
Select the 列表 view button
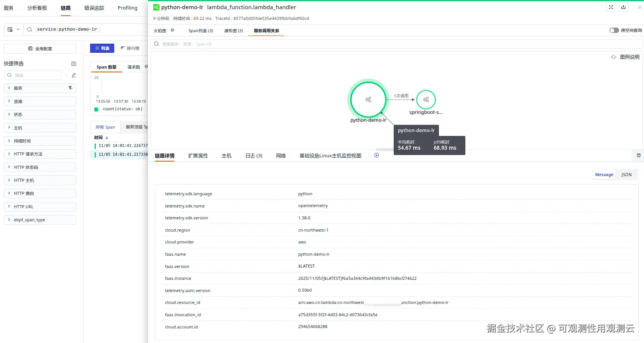coord(102,48)
